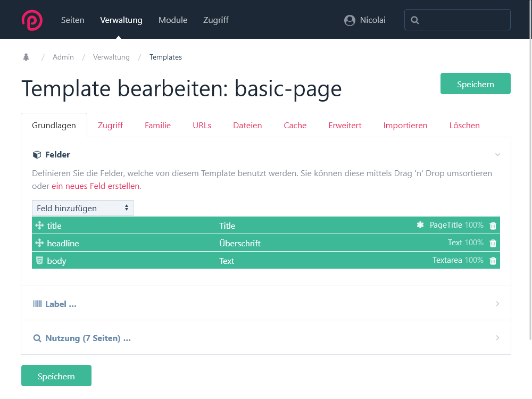Click the top Speichern button
Image resolution: width=532 pixels, height=399 pixels.
pos(475,84)
